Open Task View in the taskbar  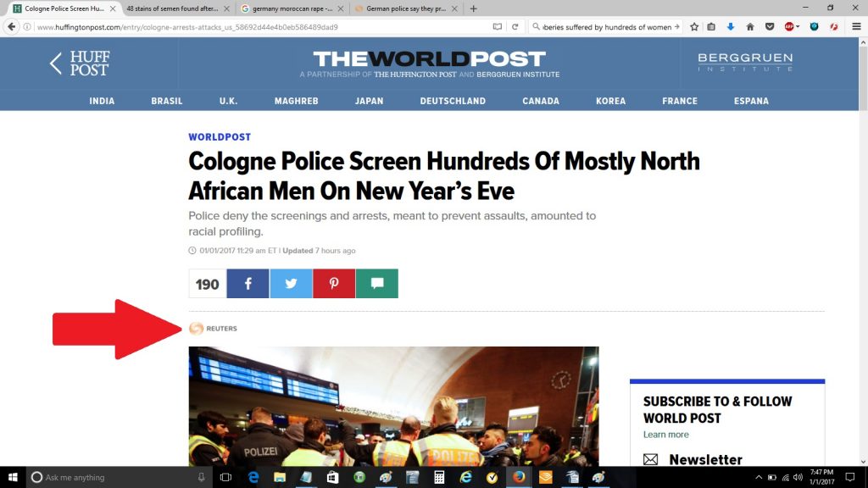pyautogui.click(x=225, y=477)
